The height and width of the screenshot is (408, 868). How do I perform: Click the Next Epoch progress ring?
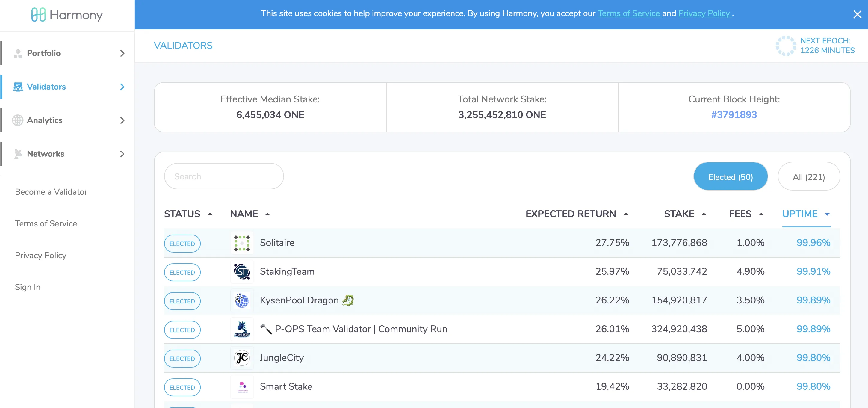(786, 46)
